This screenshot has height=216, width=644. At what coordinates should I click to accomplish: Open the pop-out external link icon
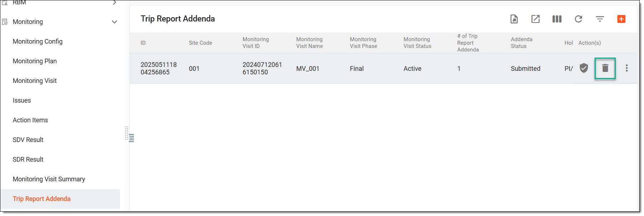click(536, 19)
